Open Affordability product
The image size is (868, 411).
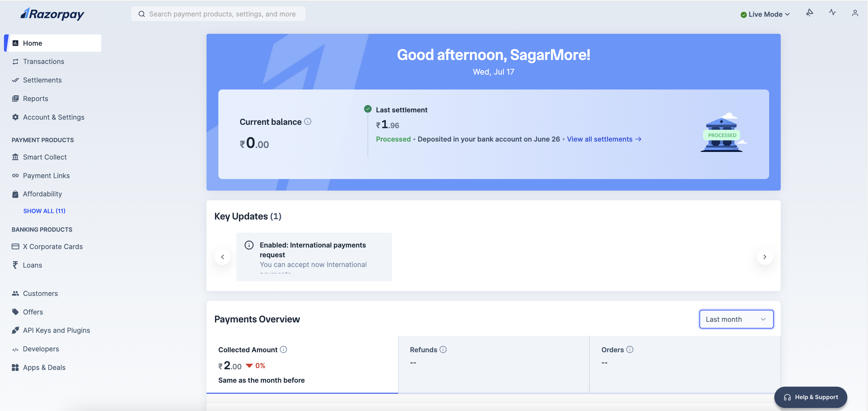[x=42, y=194]
